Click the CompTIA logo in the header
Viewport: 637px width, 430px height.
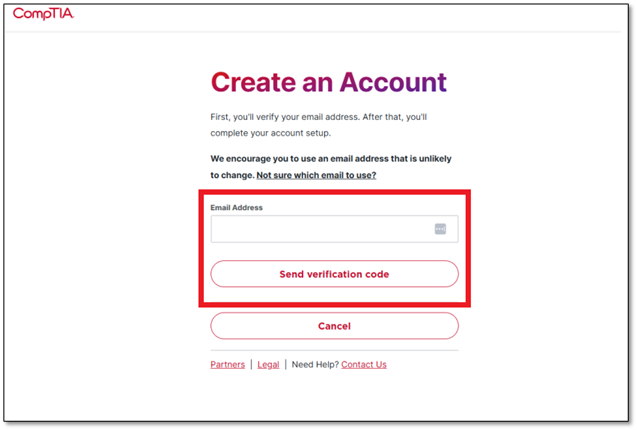(x=43, y=13)
